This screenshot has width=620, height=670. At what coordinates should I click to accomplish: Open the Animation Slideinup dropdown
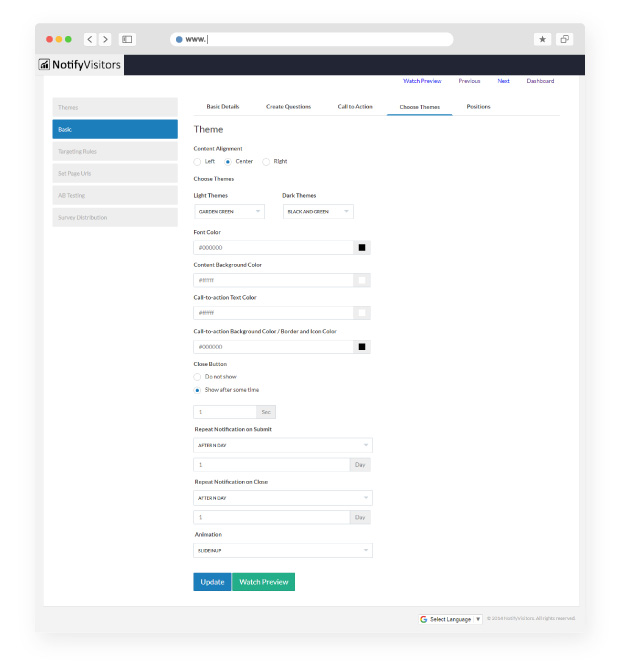tap(283, 550)
